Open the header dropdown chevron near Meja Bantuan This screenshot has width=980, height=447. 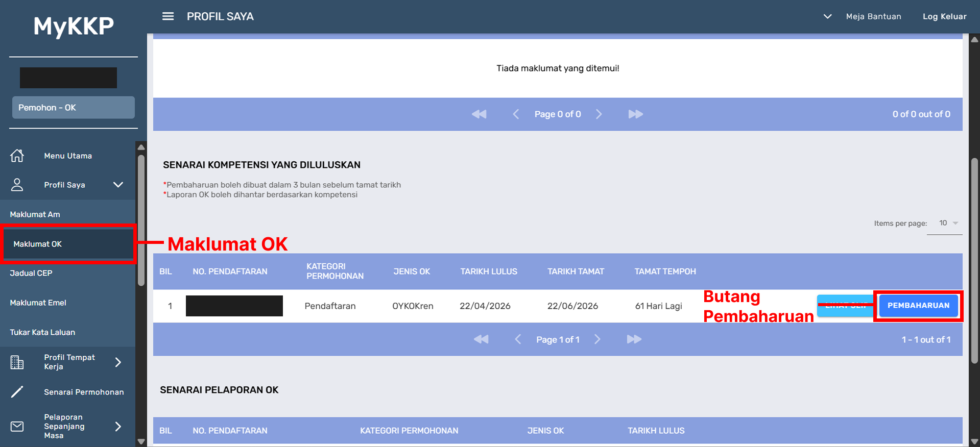click(827, 16)
